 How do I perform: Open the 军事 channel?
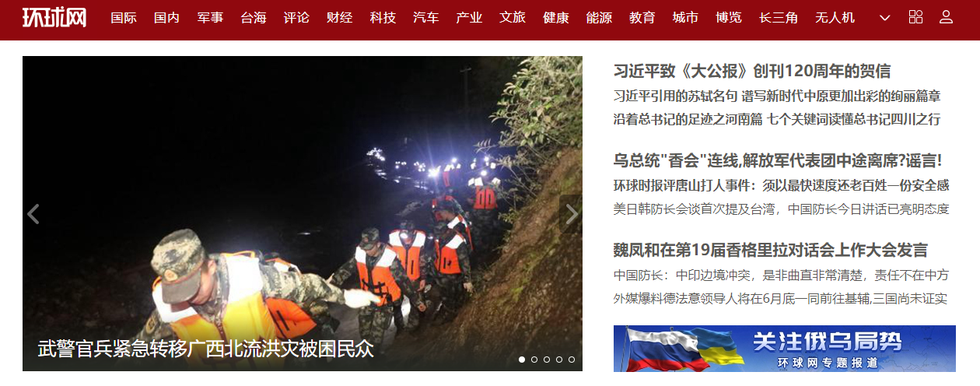point(210,17)
